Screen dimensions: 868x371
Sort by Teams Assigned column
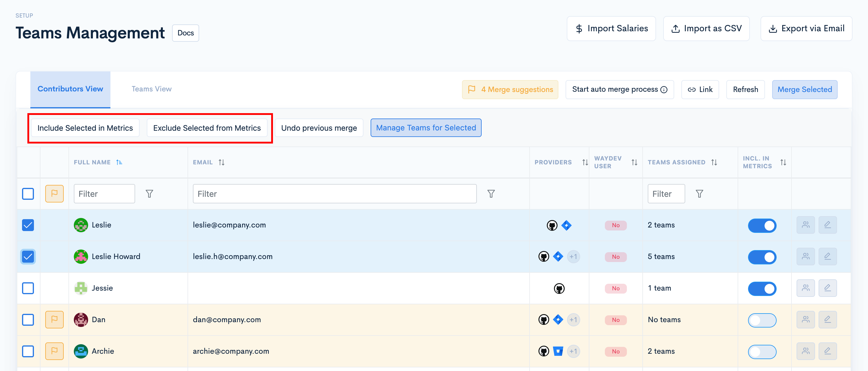click(714, 162)
